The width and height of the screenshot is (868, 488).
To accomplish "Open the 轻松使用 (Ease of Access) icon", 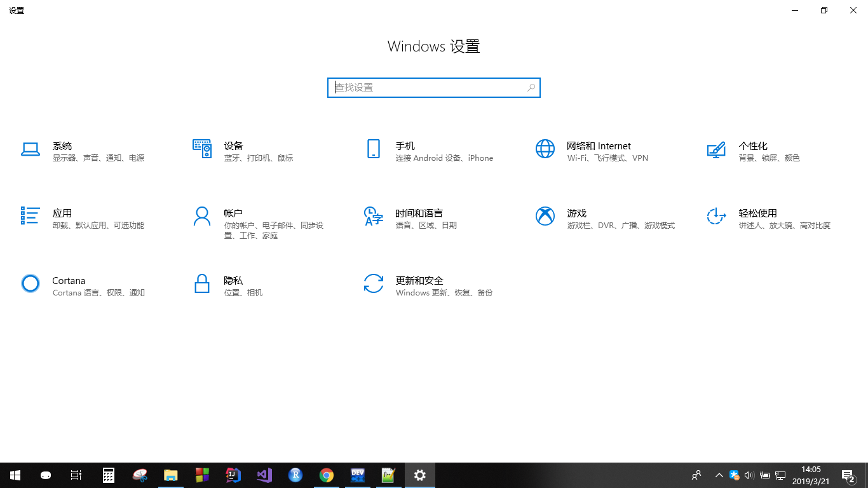I will [716, 216].
